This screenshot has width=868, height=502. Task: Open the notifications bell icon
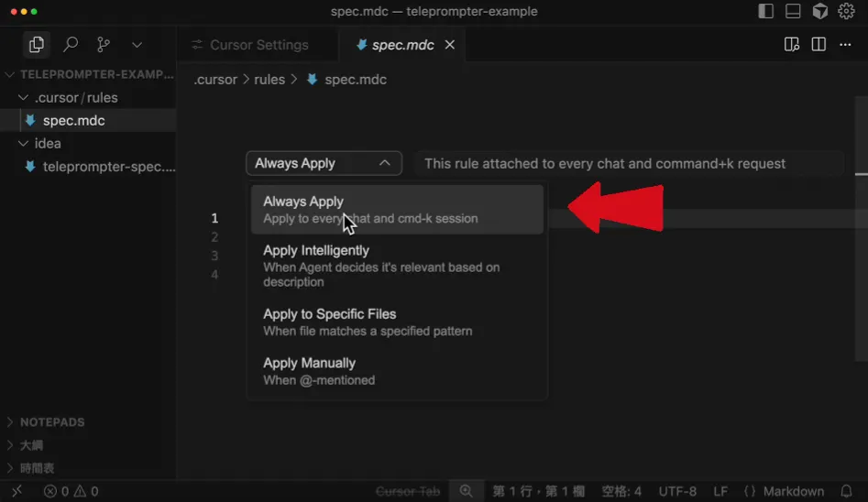[x=846, y=491]
